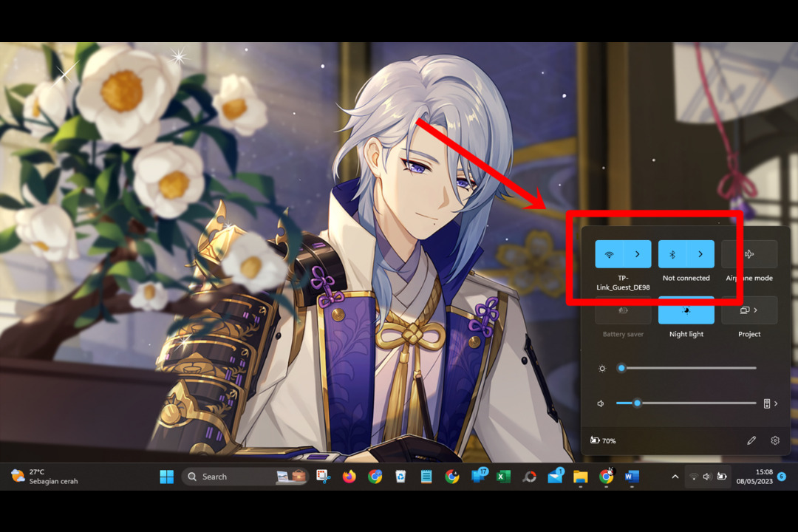Viewport: 798px width, 532px height.
Task: Open sound output device selector
Action: [771, 403]
